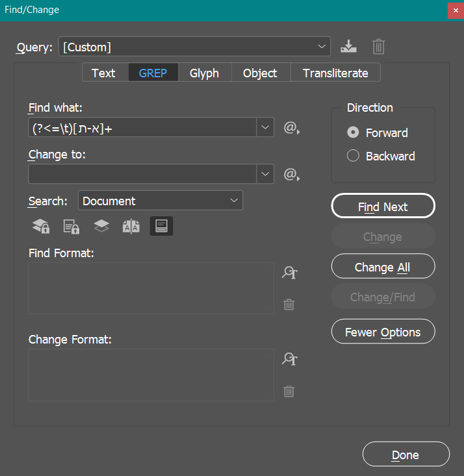Toggle Include Master Pages search option
This screenshot has height=476, width=464.
131,226
